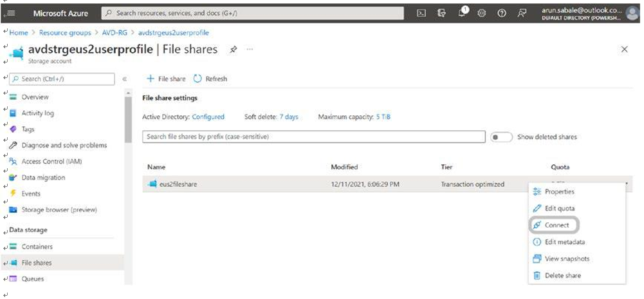This screenshot has width=644, height=299.
Task: Open the eus2fileshare file share
Action: click(178, 184)
